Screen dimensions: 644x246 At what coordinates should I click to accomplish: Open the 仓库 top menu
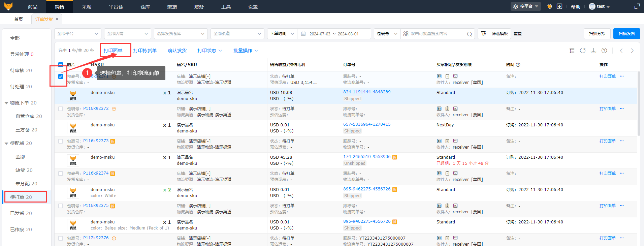click(x=145, y=7)
